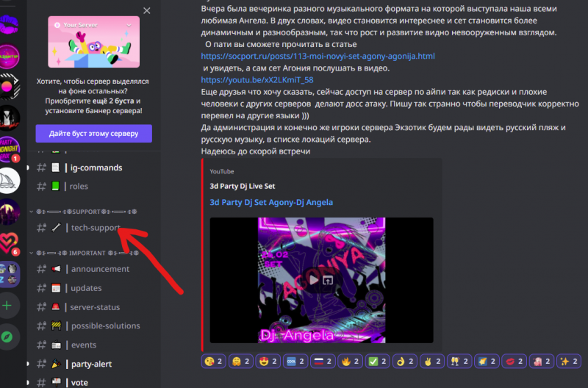Toggle the victory hand reaction
Image resolution: width=588 pixels, height=388 pixels.
click(433, 362)
